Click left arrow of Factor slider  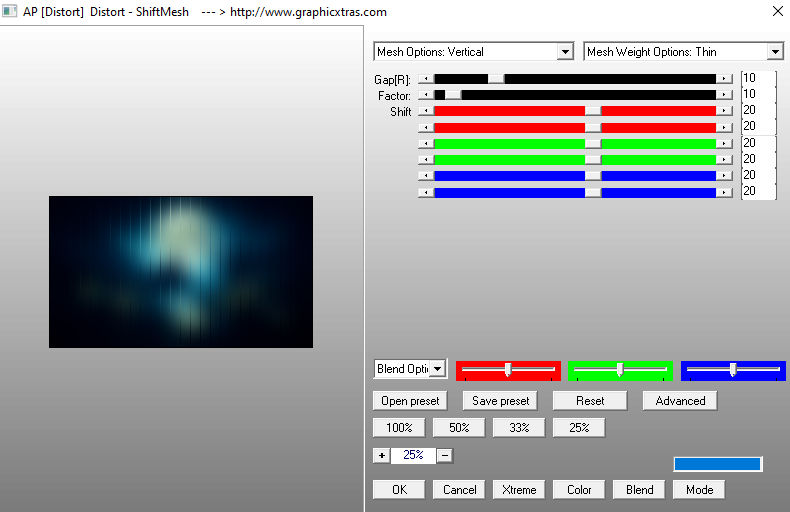pyautogui.click(x=426, y=95)
